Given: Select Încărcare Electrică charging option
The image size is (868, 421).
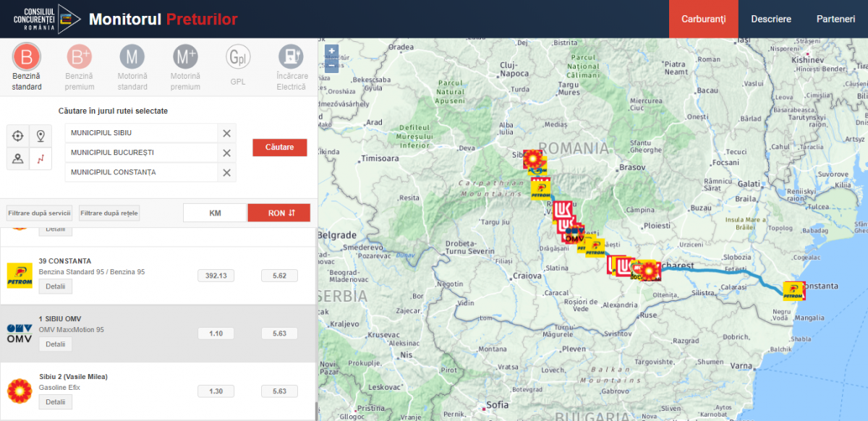Looking at the screenshot, I should [291, 67].
